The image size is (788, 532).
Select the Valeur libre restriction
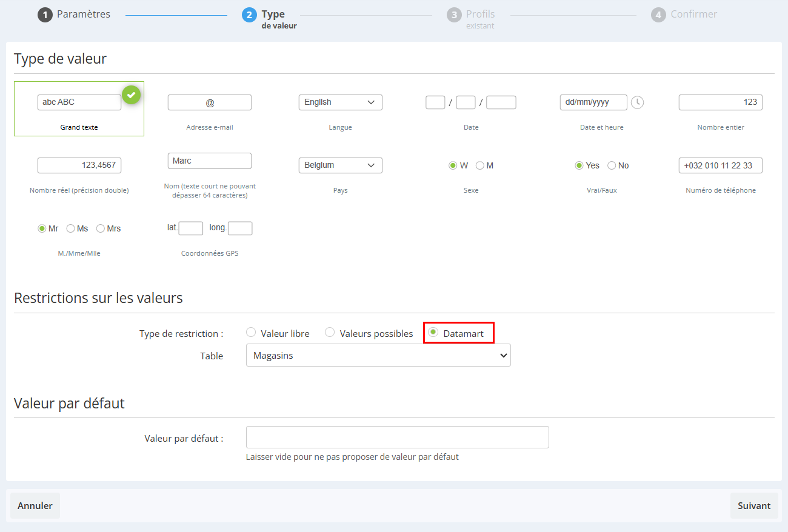(251, 332)
